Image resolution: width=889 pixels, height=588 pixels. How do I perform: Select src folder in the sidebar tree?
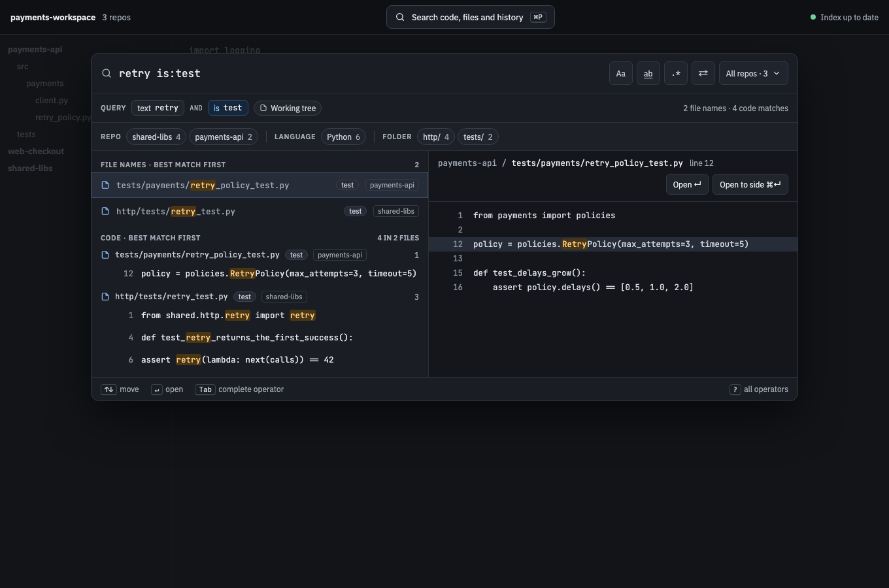point(23,67)
